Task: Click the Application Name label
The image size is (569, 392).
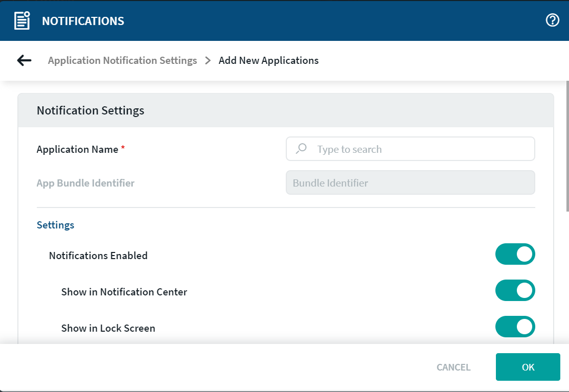Action: (77, 149)
